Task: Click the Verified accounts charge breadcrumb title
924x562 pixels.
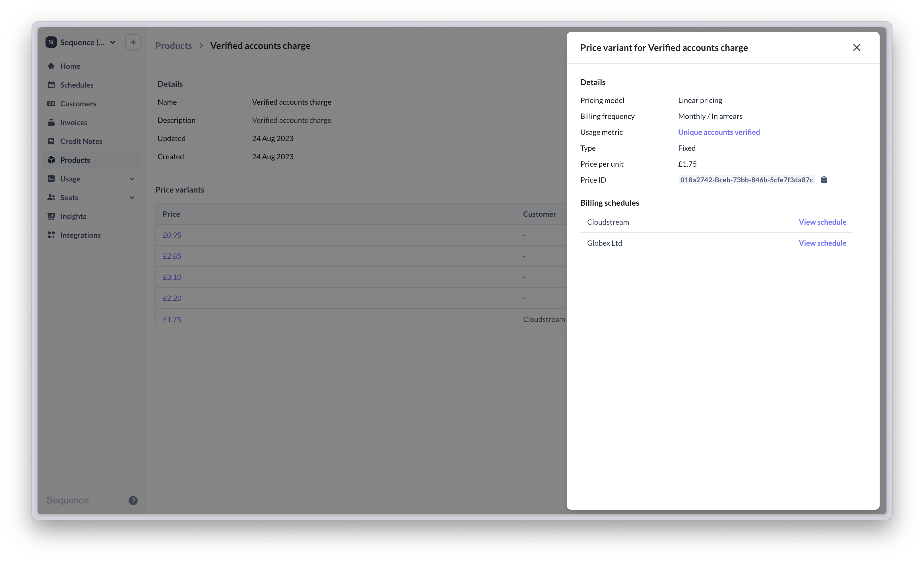Action: (x=260, y=46)
